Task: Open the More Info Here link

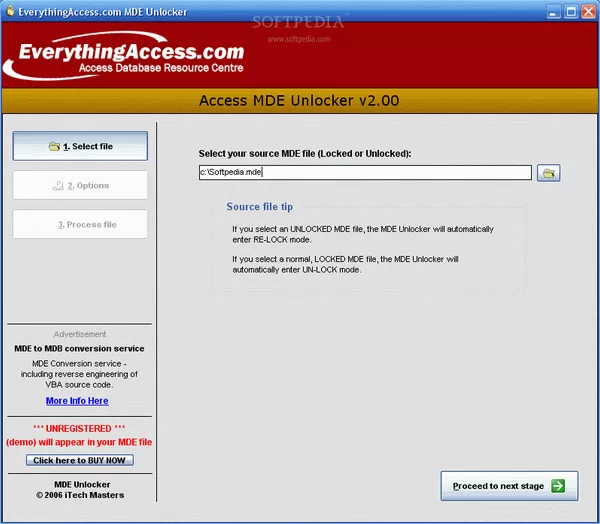Action: point(77,401)
